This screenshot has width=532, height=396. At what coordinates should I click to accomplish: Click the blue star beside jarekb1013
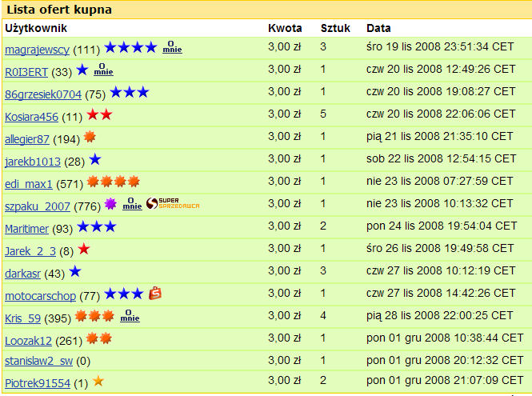95,159
